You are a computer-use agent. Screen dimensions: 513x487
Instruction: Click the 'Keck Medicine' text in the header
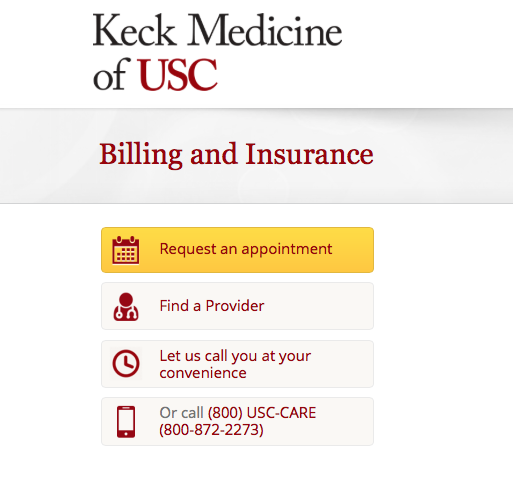click(x=217, y=30)
